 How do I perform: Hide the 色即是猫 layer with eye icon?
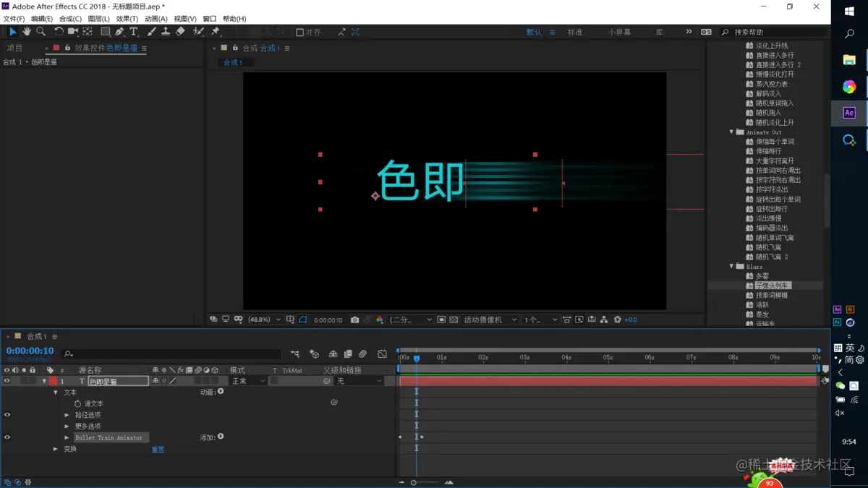[7, 381]
